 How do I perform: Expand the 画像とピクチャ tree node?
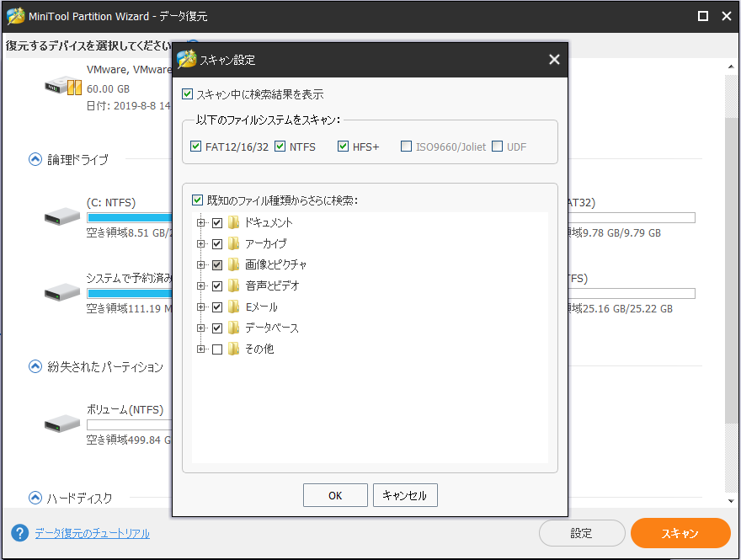[201, 264]
